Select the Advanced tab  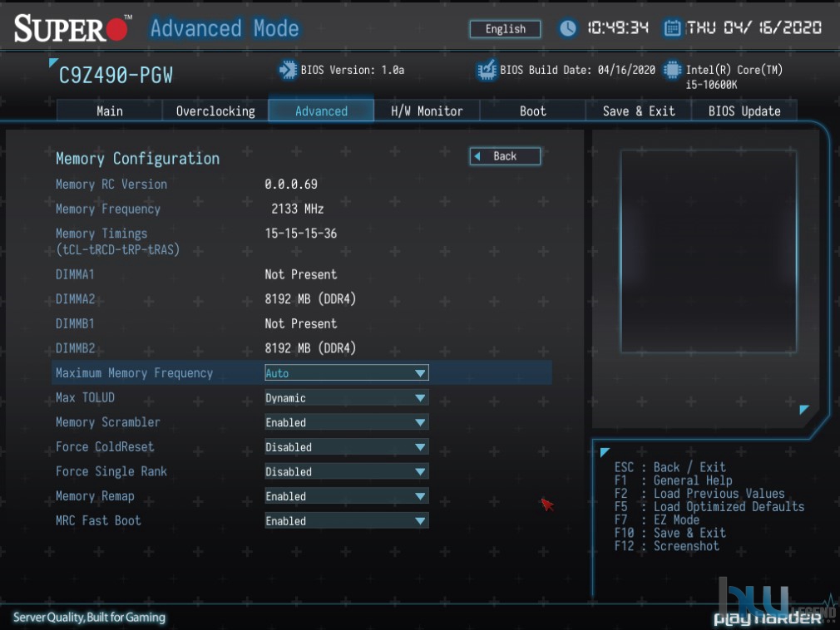(321, 111)
